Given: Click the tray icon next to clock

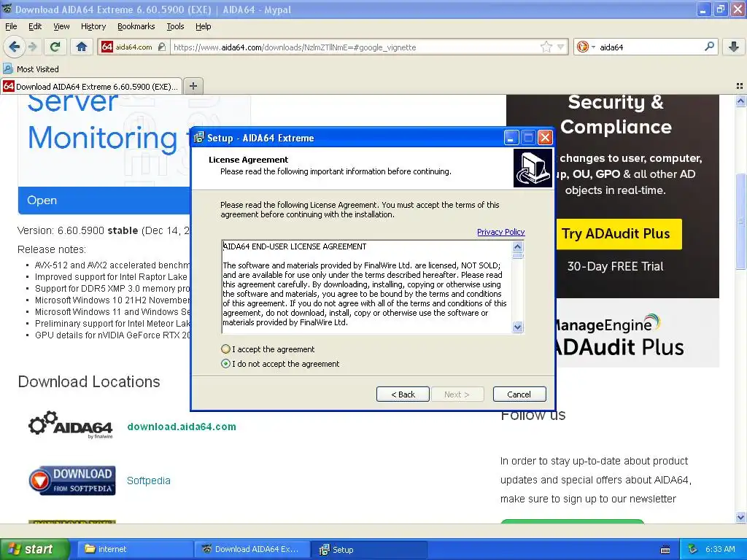Looking at the screenshot, I should 693,549.
